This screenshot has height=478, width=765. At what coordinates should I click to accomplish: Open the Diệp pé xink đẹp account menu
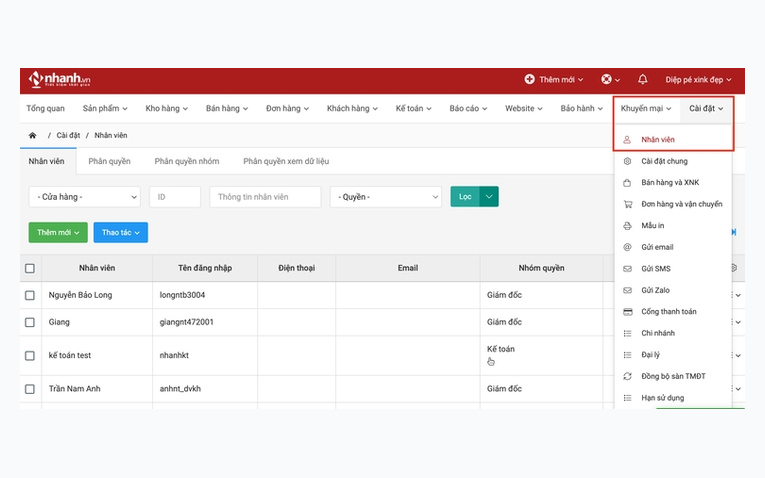point(698,79)
